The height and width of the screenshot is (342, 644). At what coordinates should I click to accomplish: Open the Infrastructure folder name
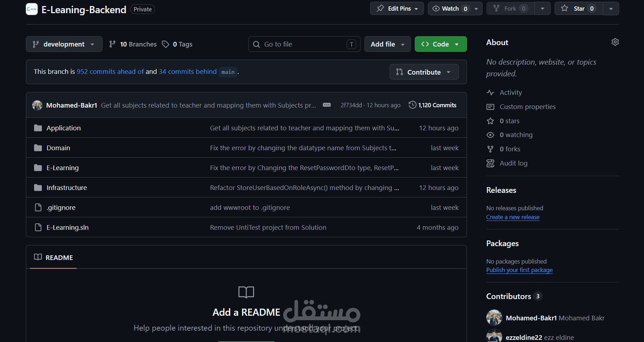[x=67, y=188]
